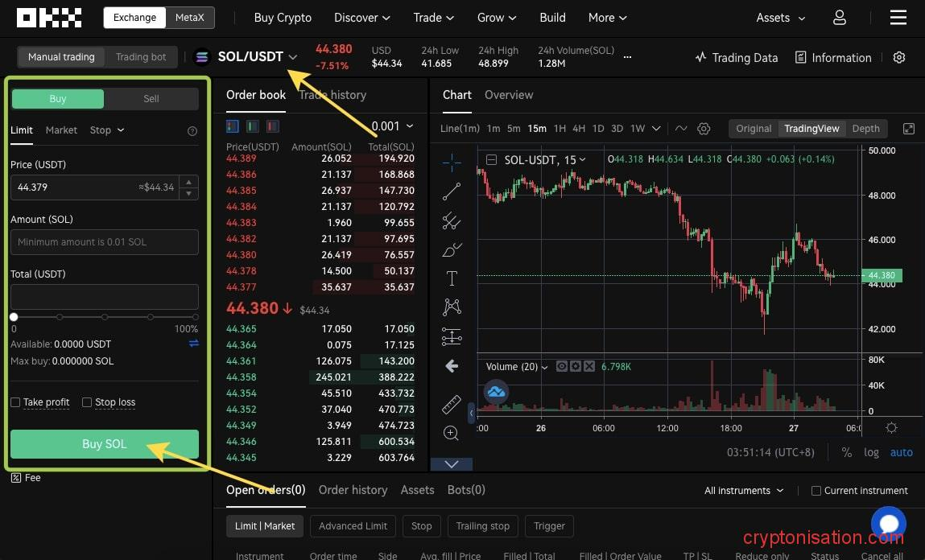Screen dimensions: 925x560
Task: Click the ruler measure tool
Action: click(452, 405)
